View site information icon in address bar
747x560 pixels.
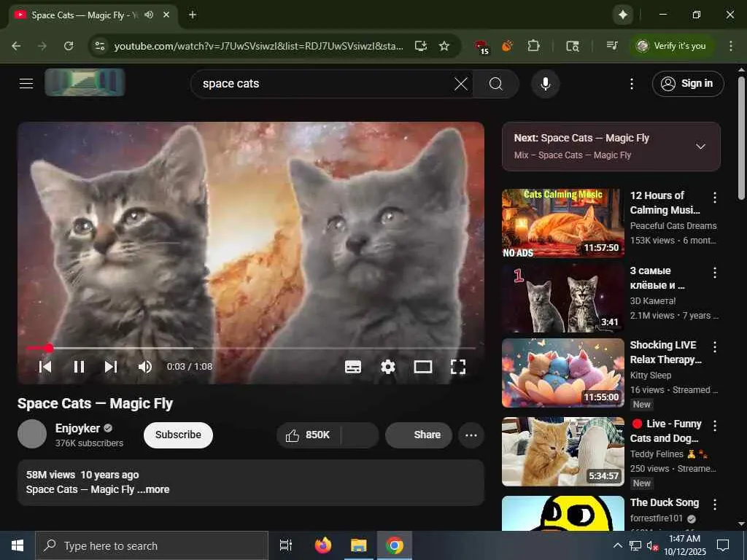pos(99,46)
